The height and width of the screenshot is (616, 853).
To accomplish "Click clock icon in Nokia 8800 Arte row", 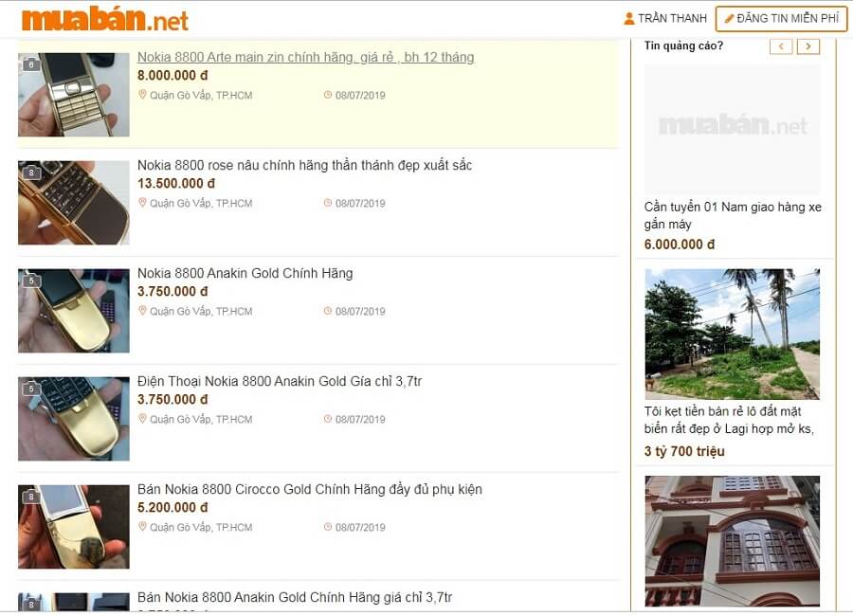I will [328, 95].
